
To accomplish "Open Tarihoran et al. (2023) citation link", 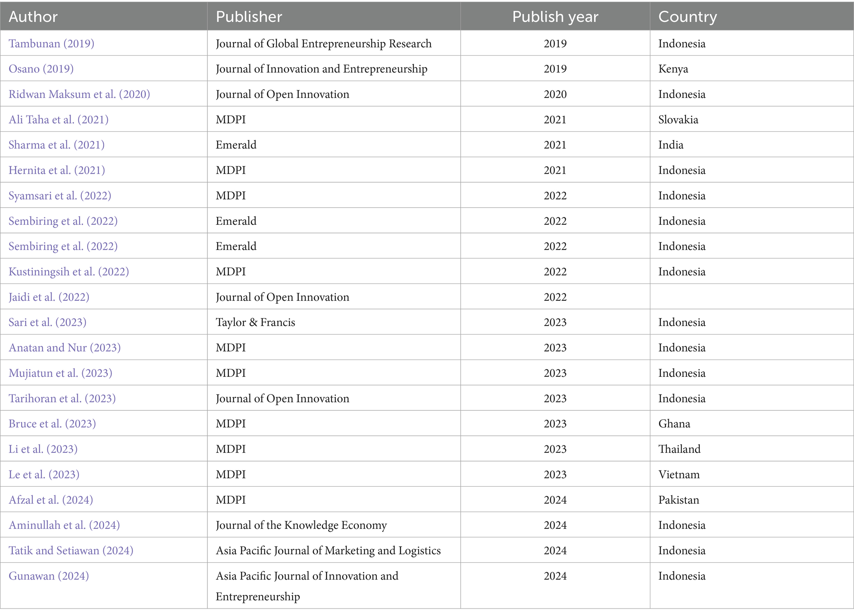I will point(62,398).
